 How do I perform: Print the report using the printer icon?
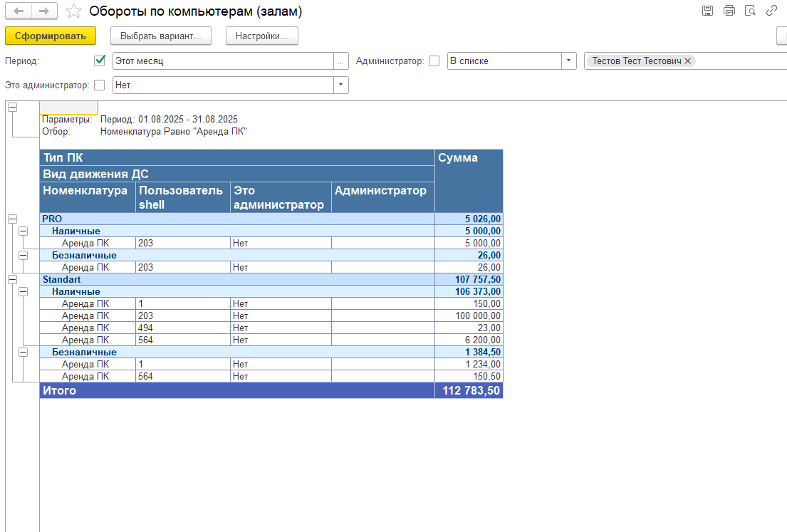pos(729,11)
